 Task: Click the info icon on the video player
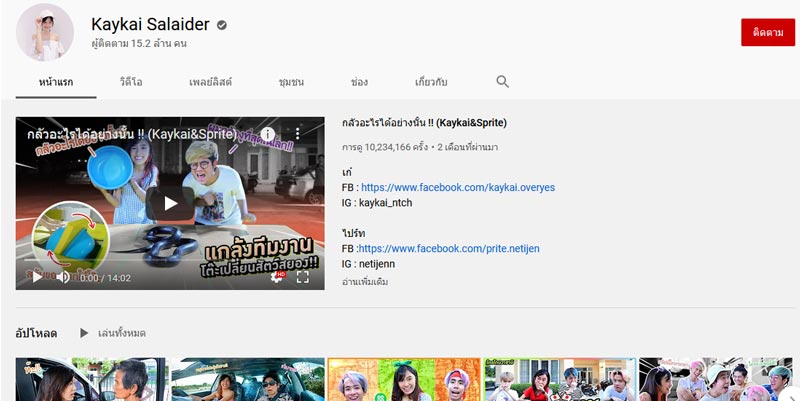pyautogui.click(x=268, y=134)
